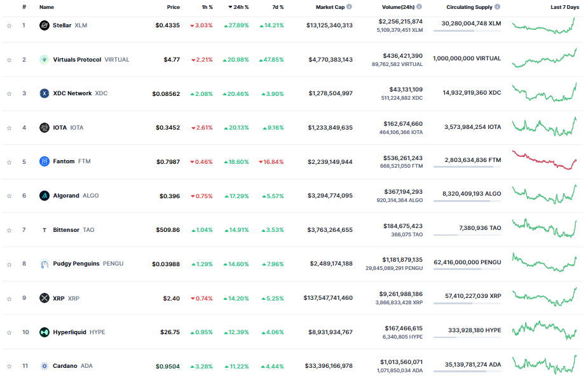Viewport: 588px width, 378px height.
Task: Sort by Circulating Supply header
Action: 469,7
